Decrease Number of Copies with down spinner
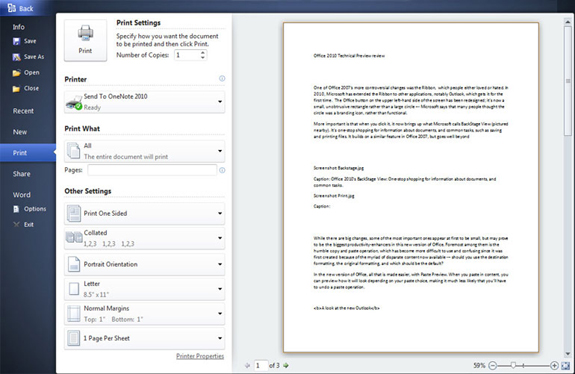The height and width of the screenshot is (374, 575). click(x=203, y=57)
